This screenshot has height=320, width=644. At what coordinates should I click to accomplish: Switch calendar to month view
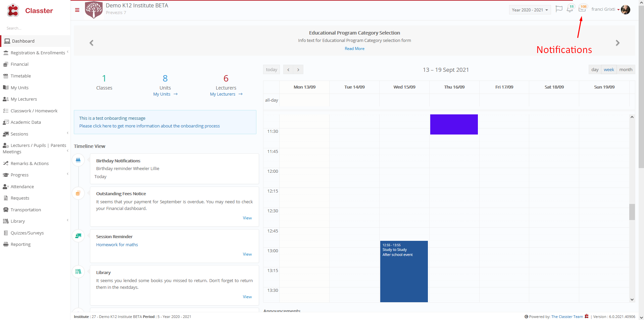(626, 70)
